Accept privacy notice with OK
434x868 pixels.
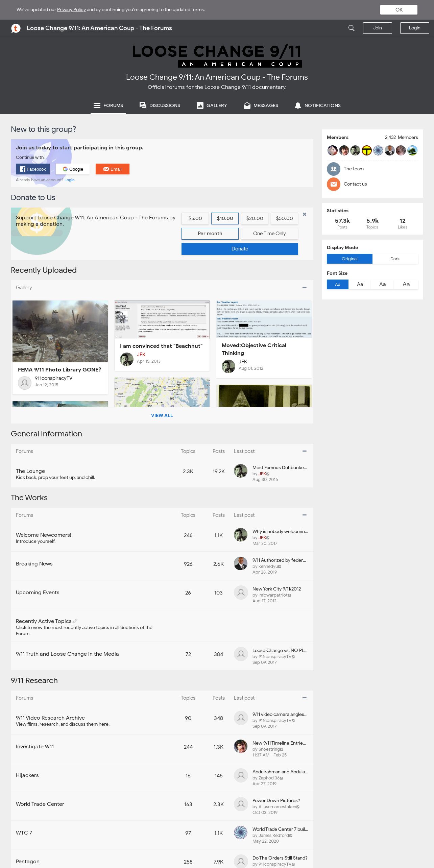pyautogui.click(x=399, y=10)
